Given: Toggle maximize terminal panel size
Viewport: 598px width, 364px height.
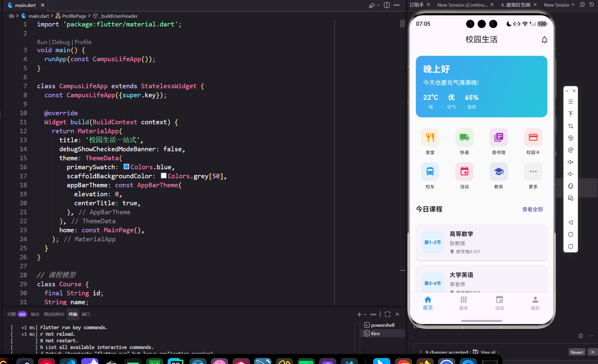Looking at the screenshot, I should 387,314.
